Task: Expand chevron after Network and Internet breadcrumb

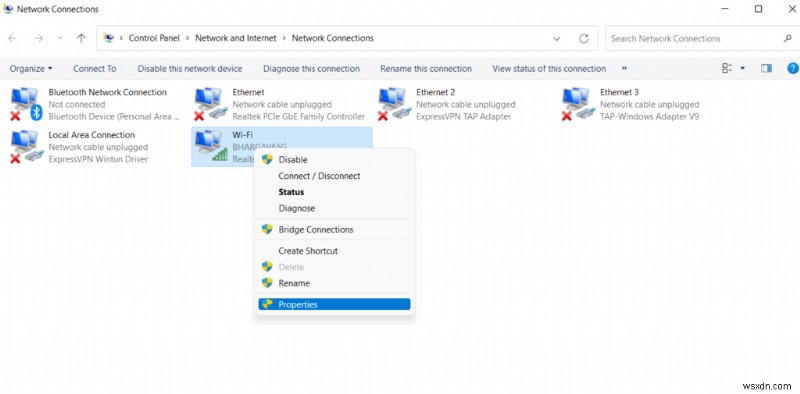Action: (284, 38)
